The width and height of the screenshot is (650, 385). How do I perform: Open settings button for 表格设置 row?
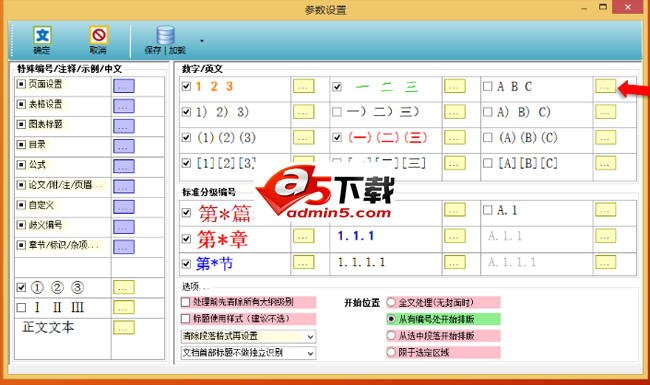click(x=124, y=106)
